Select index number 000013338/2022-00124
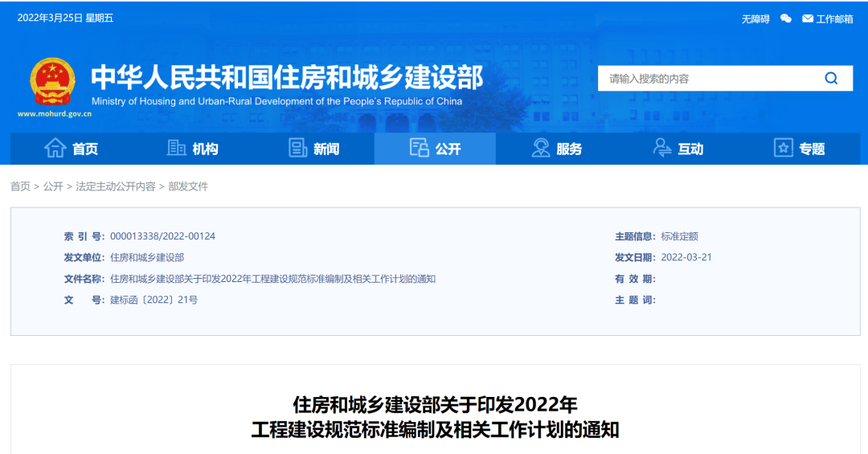Viewport: 868px width, 454px height. [x=162, y=236]
